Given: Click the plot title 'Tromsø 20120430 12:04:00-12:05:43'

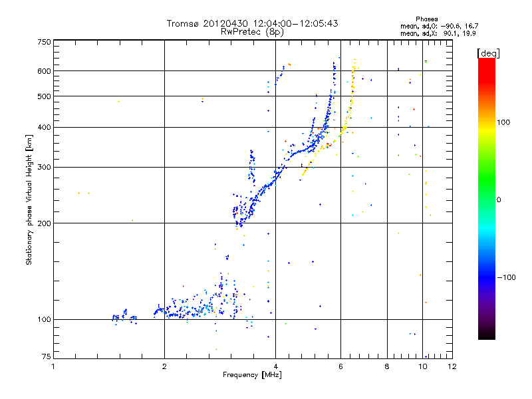Looking at the screenshot, I should tap(252, 23).
